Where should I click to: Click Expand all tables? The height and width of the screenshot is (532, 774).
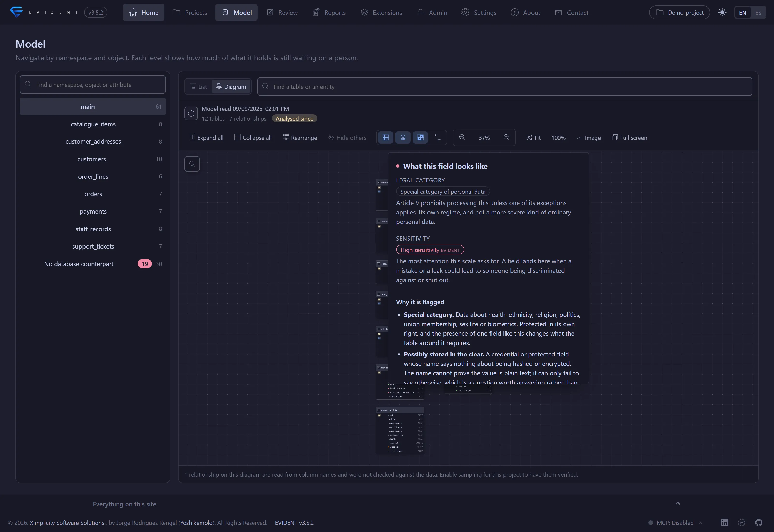(x=206, y=138)
